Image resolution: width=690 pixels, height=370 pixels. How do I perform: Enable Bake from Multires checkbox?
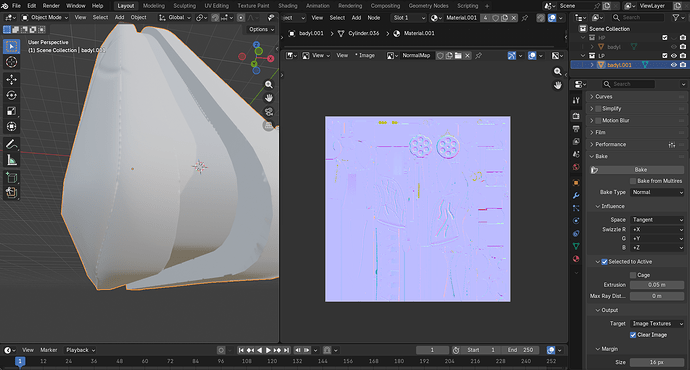coord(633,181)
